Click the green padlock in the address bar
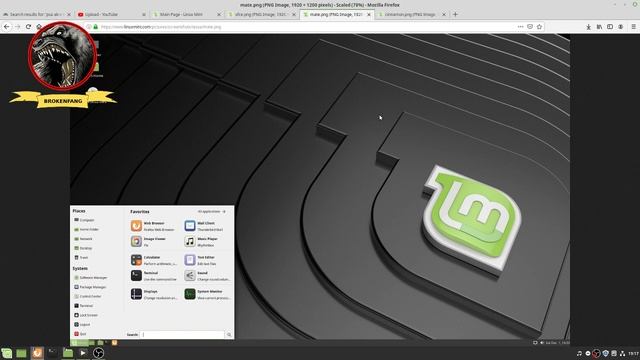Image resolution: width=640 pixels, height=360 pixels. [x=96, y=27]
